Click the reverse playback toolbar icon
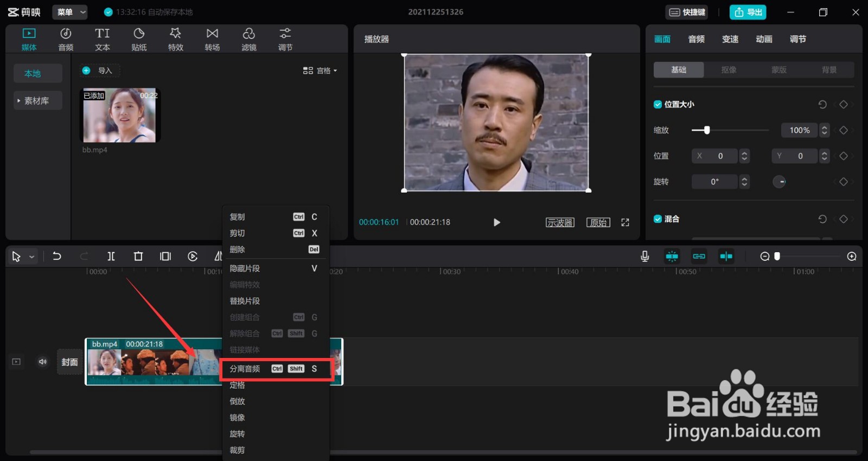 [193, 257]
